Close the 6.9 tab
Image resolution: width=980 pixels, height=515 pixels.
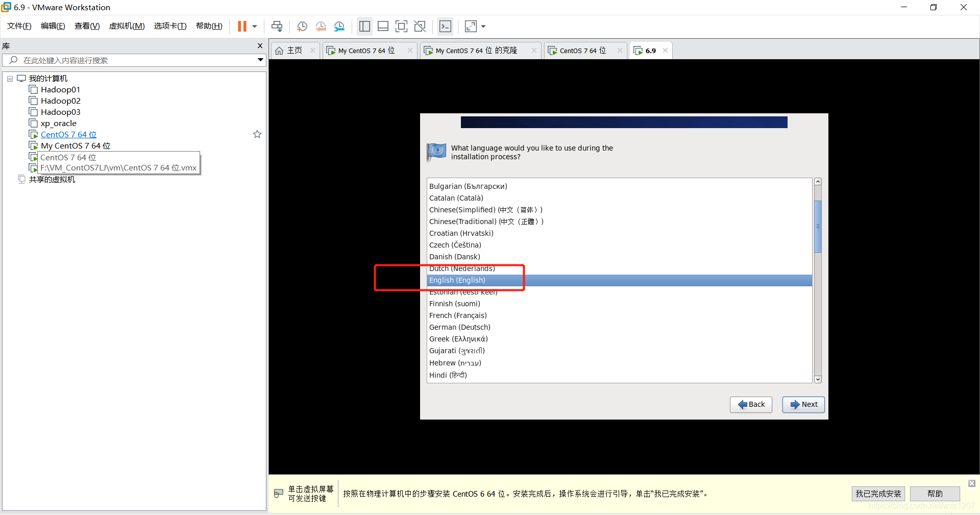pyautogui.click(x=665, y=50)
